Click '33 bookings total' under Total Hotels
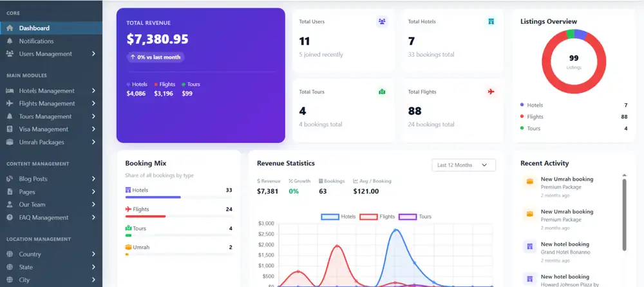 coord(431,54)
